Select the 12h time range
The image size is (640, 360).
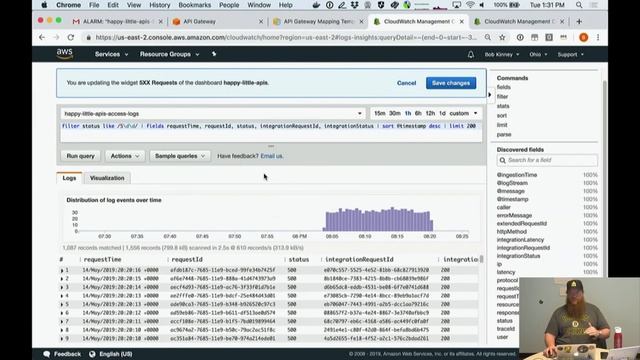(430, 113)
